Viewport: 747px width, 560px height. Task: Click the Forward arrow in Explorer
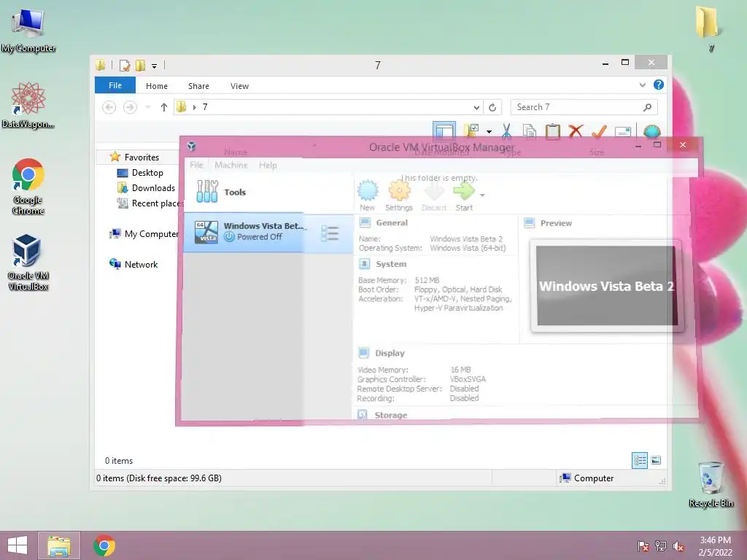click(x=130, y=107)
